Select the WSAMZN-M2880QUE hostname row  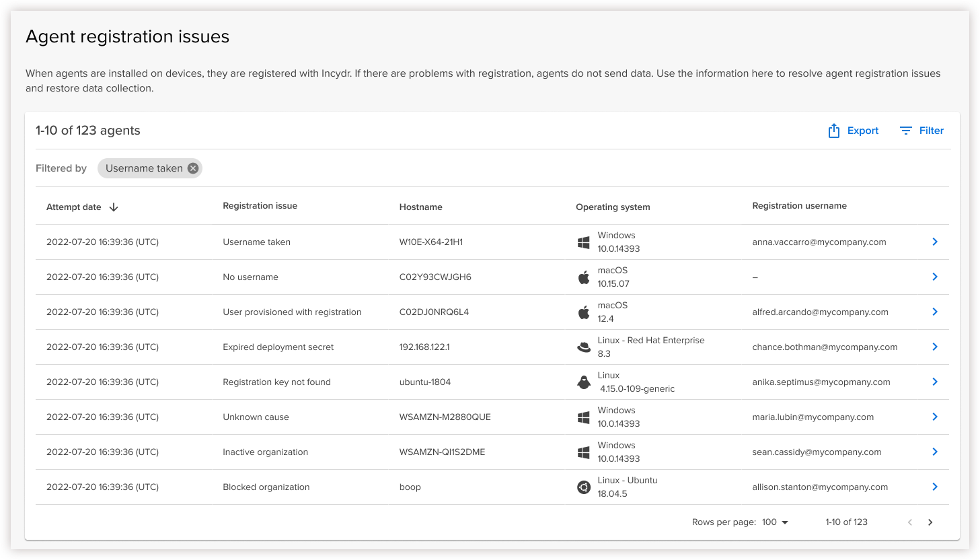(445, 417)
